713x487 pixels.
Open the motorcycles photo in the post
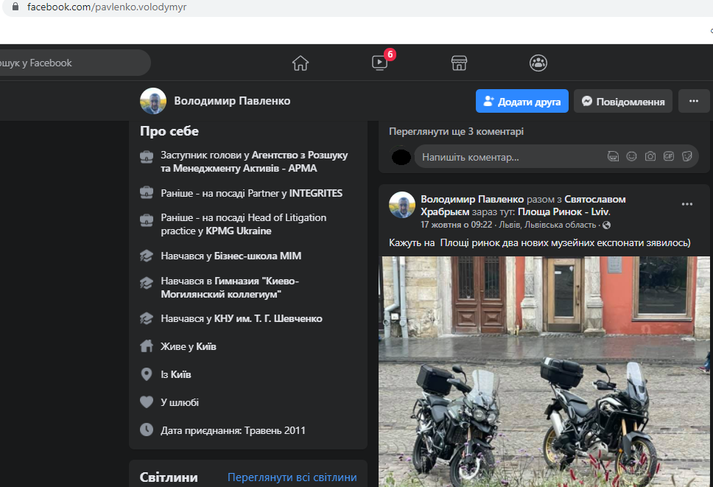tap(545, 370)
